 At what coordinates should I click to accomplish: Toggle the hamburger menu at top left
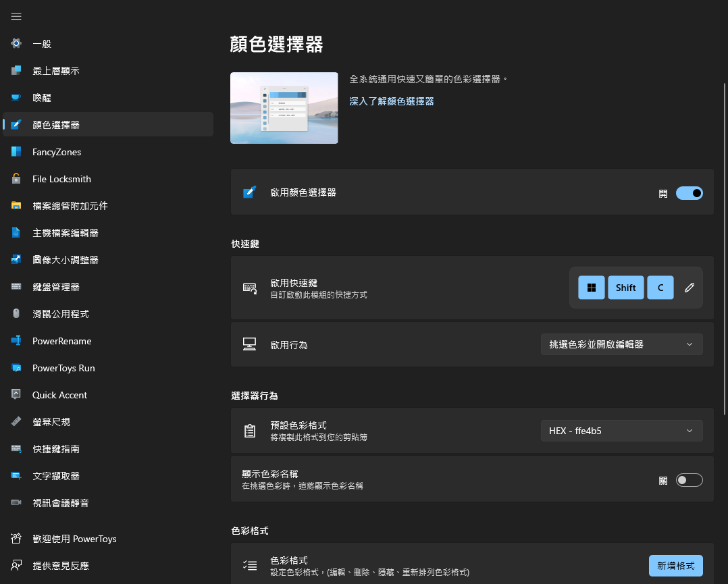(x=16, y=16)
